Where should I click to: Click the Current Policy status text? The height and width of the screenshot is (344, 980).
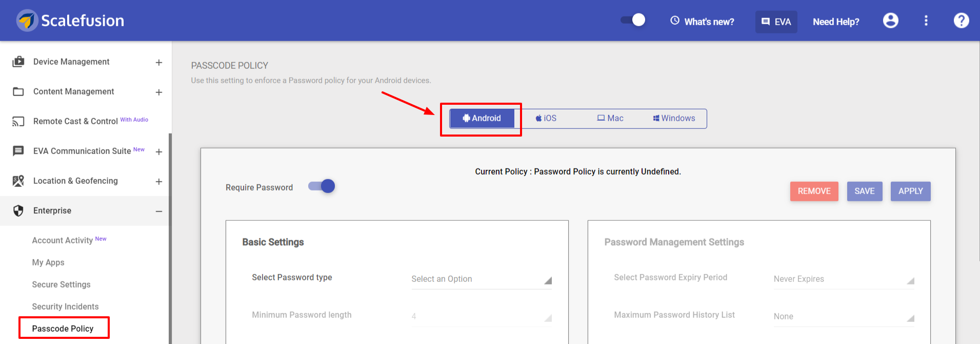578,171
